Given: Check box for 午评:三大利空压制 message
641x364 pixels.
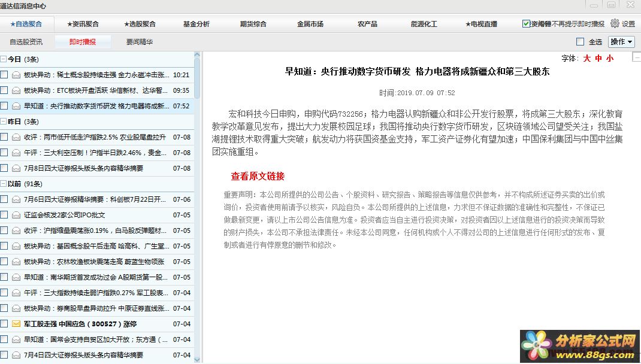Looking at the screenshot, I should tap(4, 153).
